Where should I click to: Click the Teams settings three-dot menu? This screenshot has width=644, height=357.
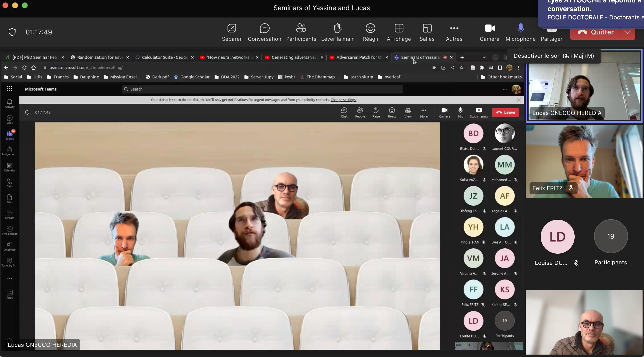click(x=505, y=89)
